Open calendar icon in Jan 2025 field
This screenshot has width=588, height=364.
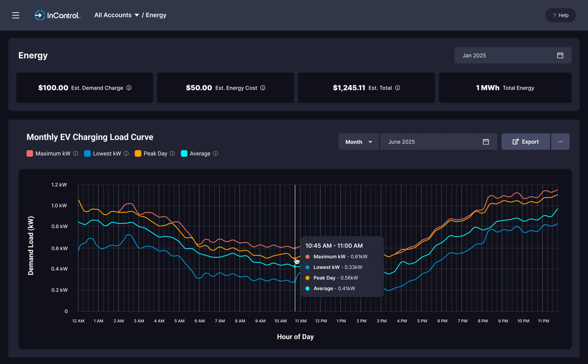(560, 55)
